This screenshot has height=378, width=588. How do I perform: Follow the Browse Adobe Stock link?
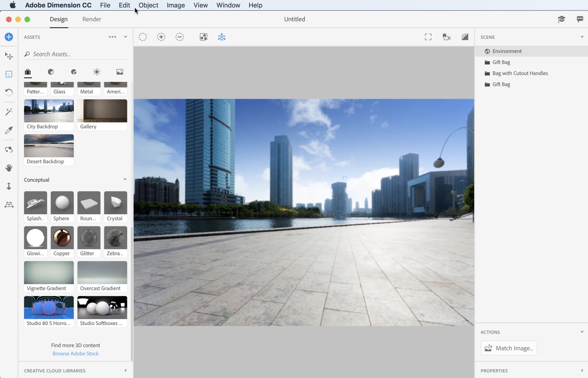pos(75,353)
